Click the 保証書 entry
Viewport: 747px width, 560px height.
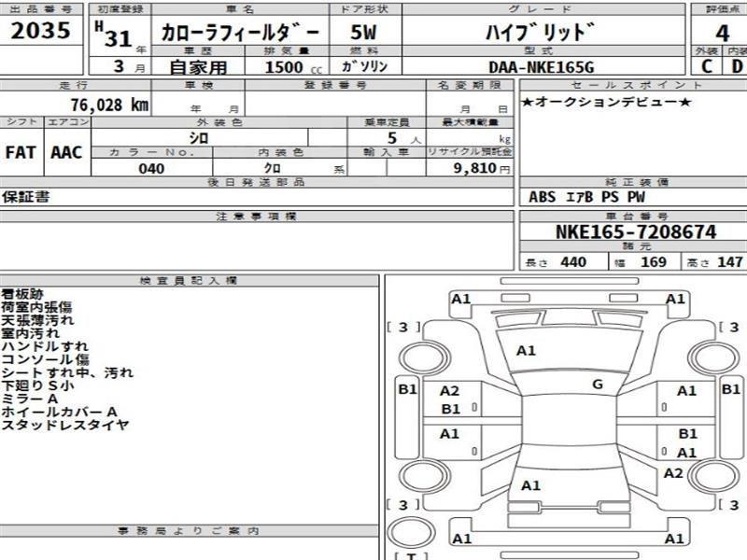coord(25,197)
